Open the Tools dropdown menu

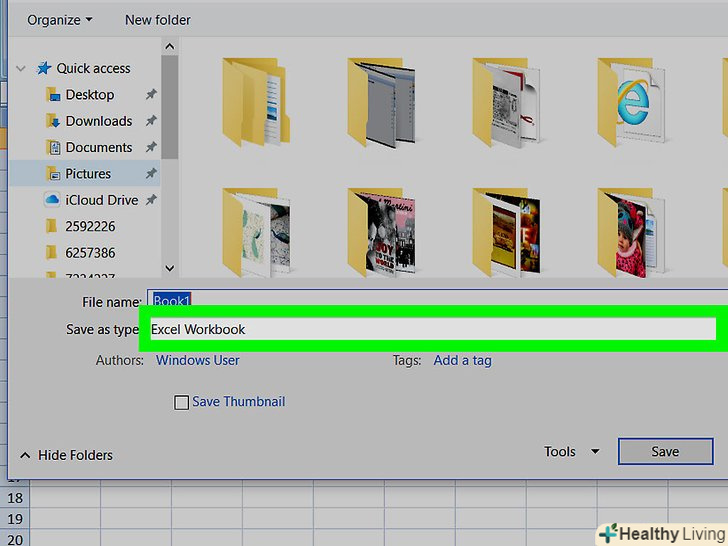pos(571,451)
